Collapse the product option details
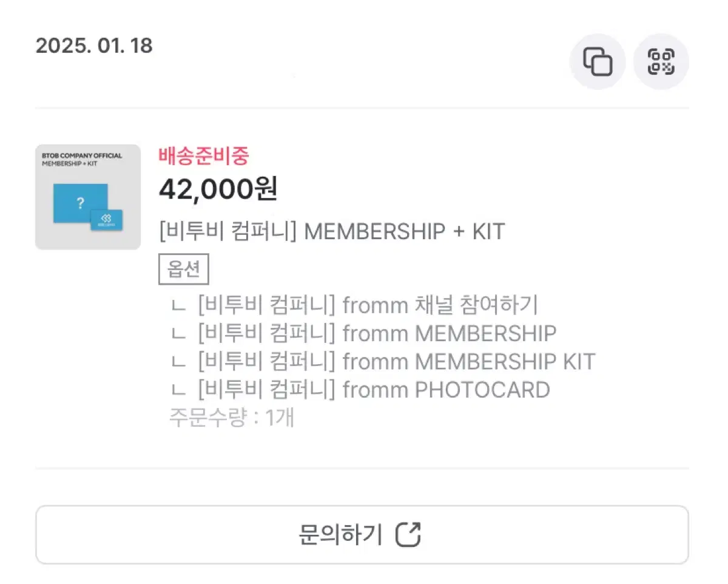Image resolution: width=728 pixels, height=584 pixels. tap(184, 268)
